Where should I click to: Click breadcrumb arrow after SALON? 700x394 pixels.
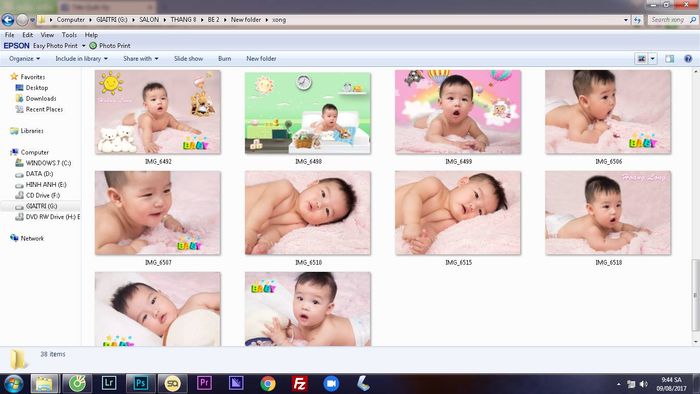[164, 20]
